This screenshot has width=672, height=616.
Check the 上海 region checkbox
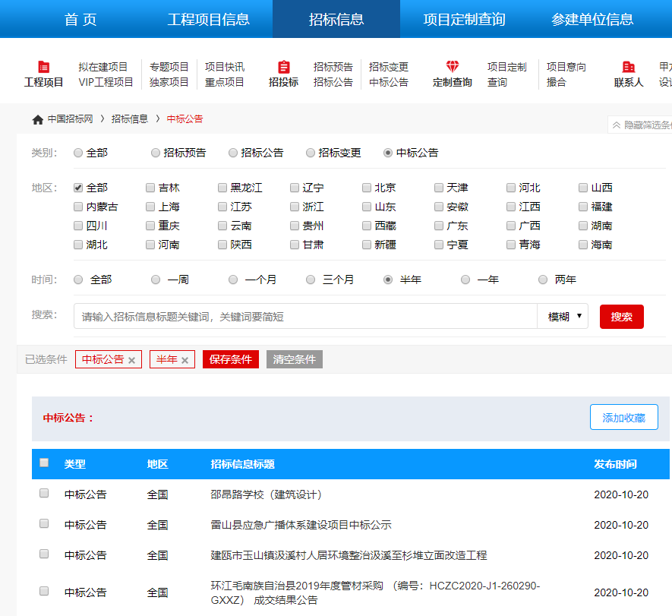(x=150, y=207)
